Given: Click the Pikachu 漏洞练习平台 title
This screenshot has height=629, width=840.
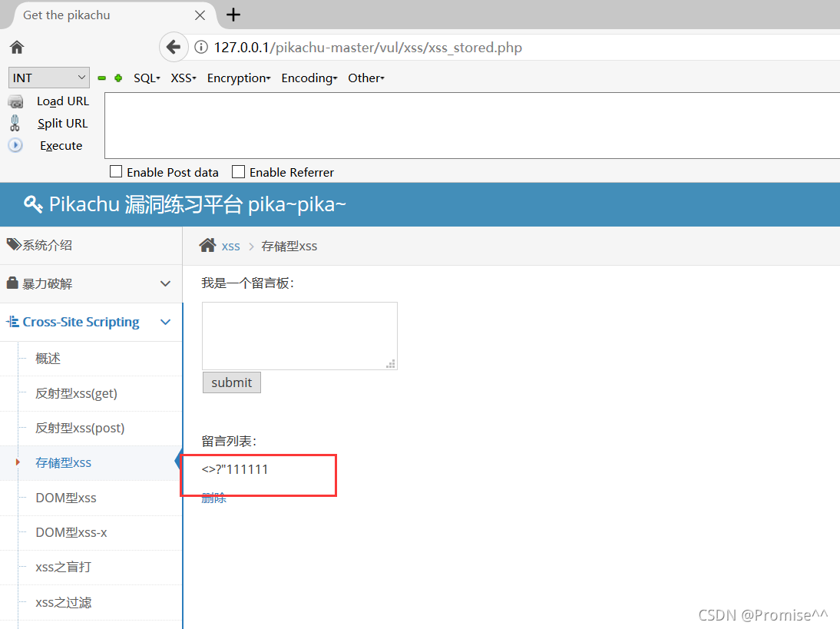Looking at the screenshot, I should tap(197, 204).
